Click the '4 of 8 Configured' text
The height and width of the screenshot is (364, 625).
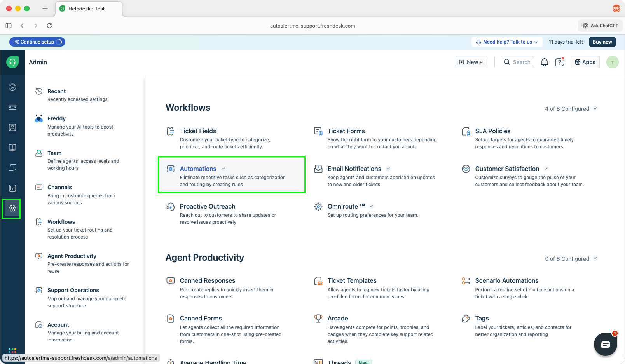567,109
